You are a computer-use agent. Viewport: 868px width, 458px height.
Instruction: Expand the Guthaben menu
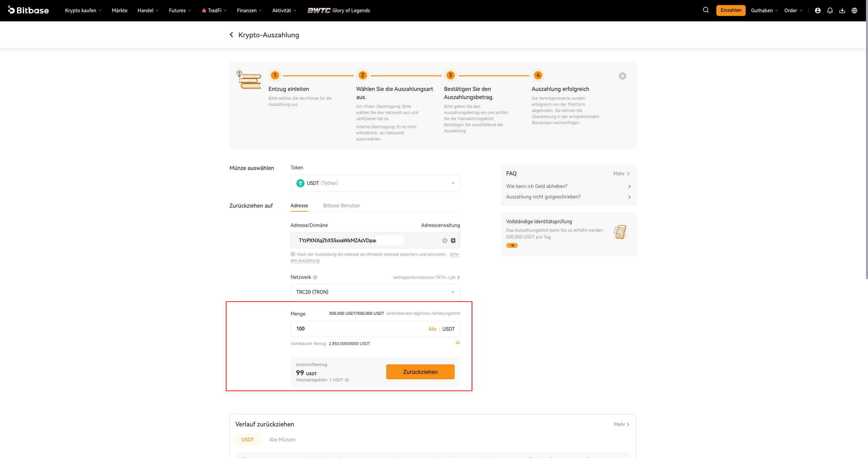(x=764, y=11)
